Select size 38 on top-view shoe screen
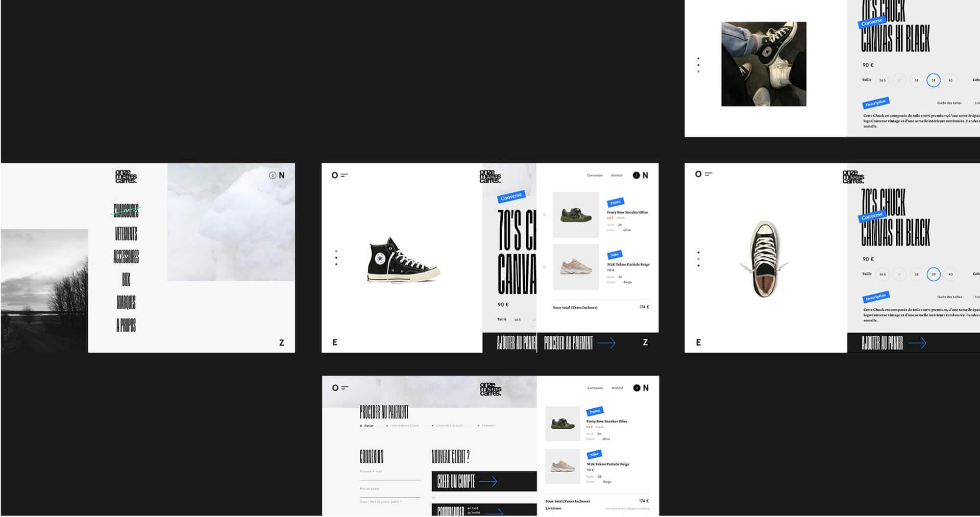Viewport: 980px width, 517px height. (916, 274)
